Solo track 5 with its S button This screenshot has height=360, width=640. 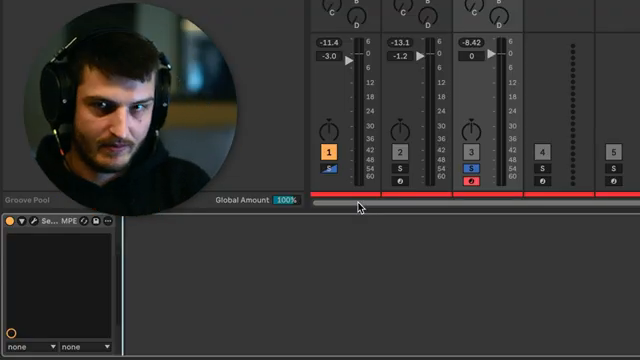[x=613, y=169]
